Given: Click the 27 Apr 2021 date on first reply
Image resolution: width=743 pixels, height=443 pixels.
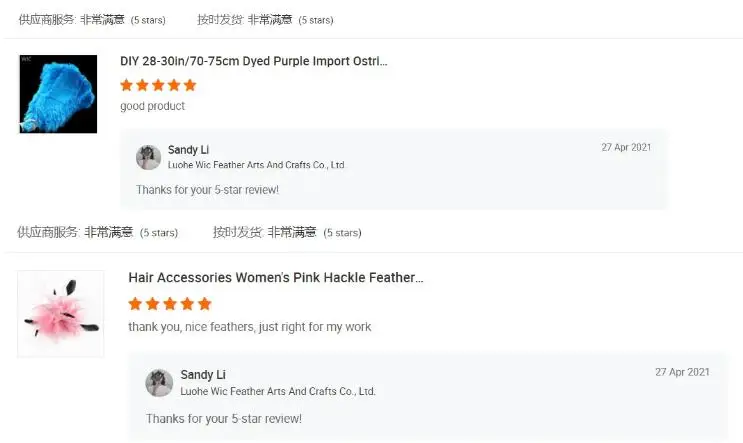Looking at the screenshot, I should (x=626, y=147).
